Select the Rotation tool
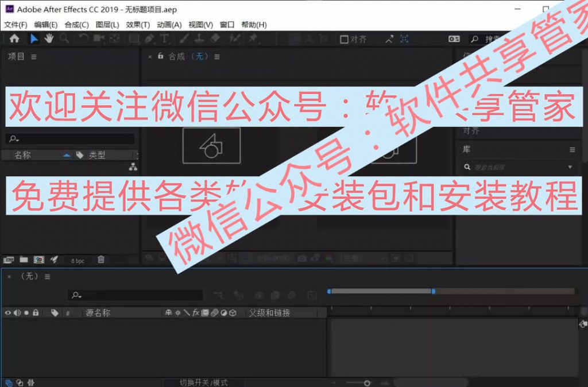The height and width of the screenshot is (387, 588). pyautogui.click(x=83, y=38)
